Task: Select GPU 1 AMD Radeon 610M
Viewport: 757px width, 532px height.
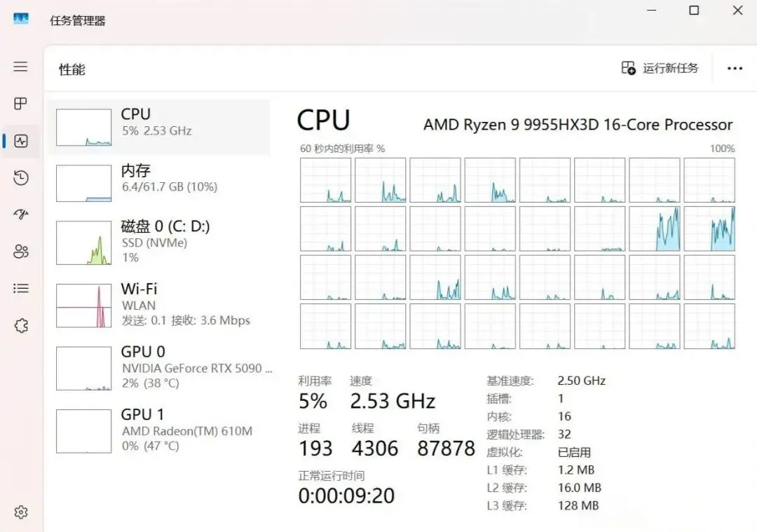Action: 159,430
